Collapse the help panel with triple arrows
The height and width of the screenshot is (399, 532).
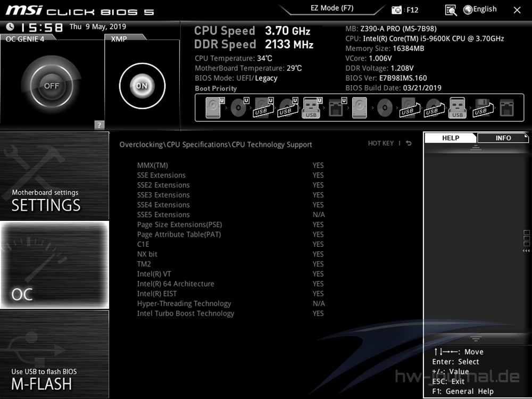pyautogui.click(x=526, y=251)
